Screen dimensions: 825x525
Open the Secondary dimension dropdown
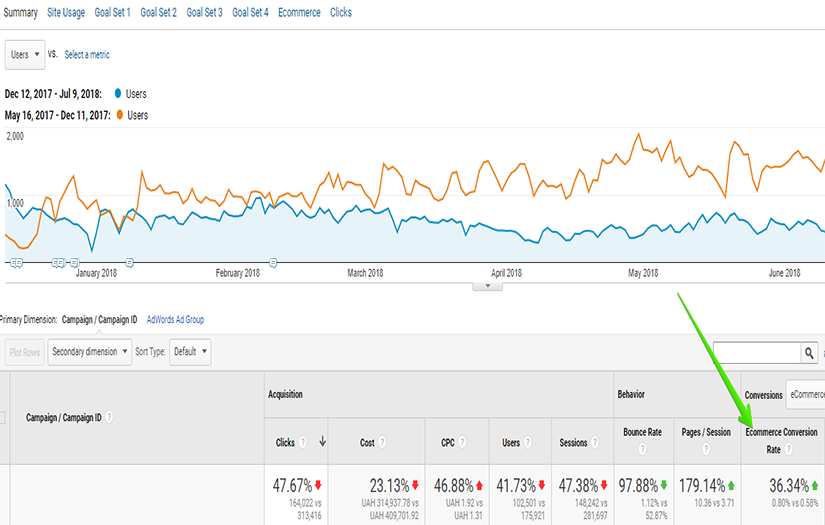click(89, 352)
